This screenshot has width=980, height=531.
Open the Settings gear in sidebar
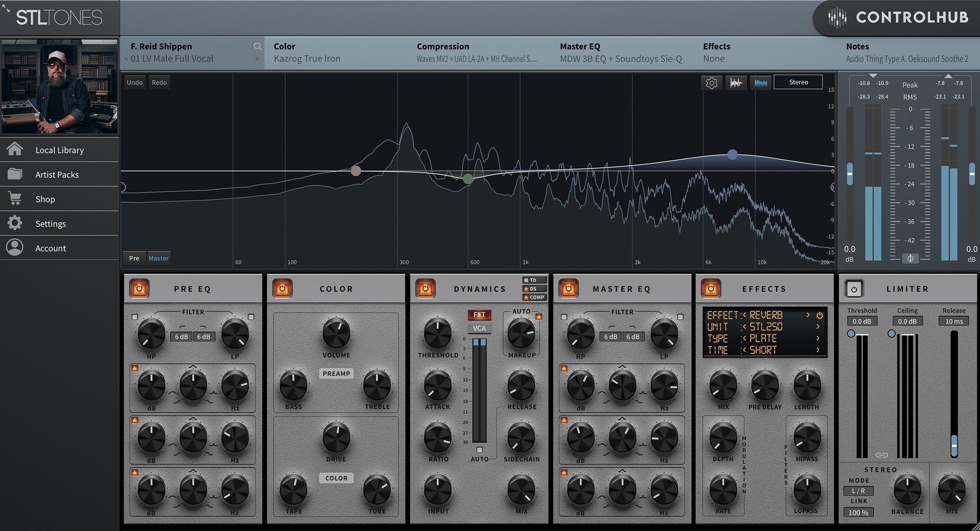15,223
